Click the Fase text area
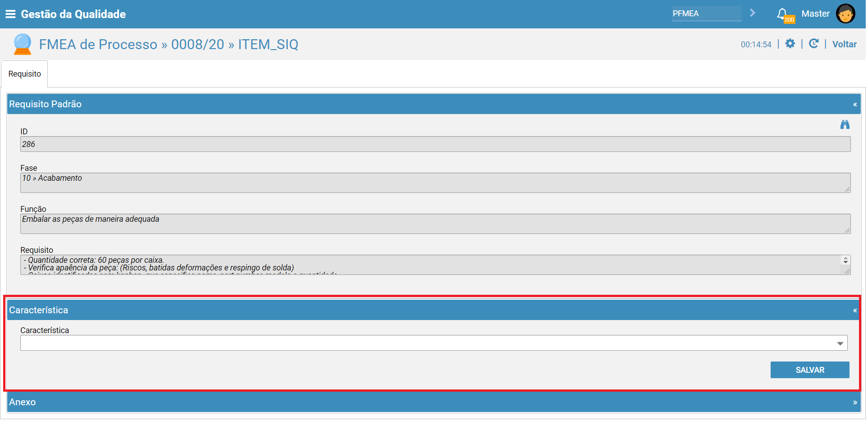Viewport: 868px width, 421px height. click(436, 183)
